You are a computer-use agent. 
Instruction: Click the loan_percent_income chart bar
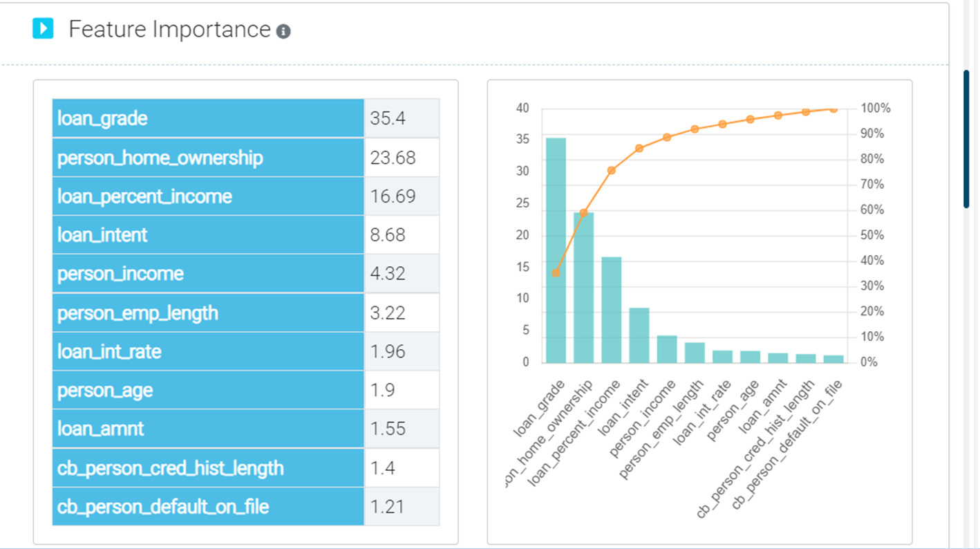pyautogui.click(x=611, y=310)
